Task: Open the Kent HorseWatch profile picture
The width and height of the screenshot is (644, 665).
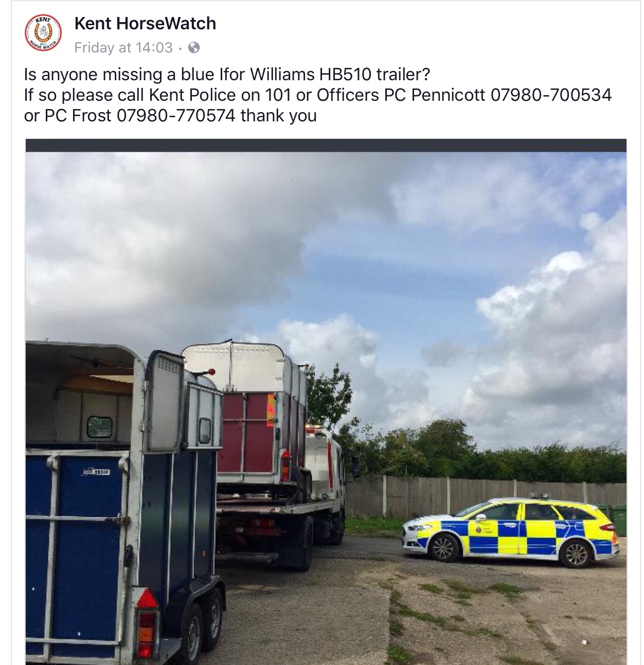Action: click(x=43, y=33)
